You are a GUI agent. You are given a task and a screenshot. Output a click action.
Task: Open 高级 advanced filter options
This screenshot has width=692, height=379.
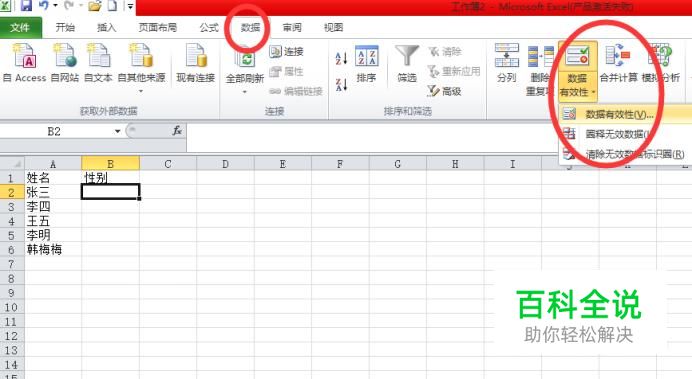click(444, 91)
